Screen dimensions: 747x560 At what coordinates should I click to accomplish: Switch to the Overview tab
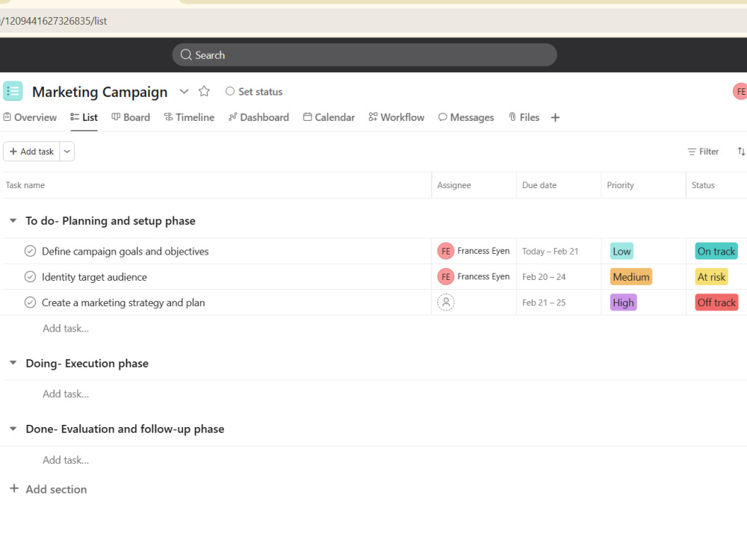30,117
